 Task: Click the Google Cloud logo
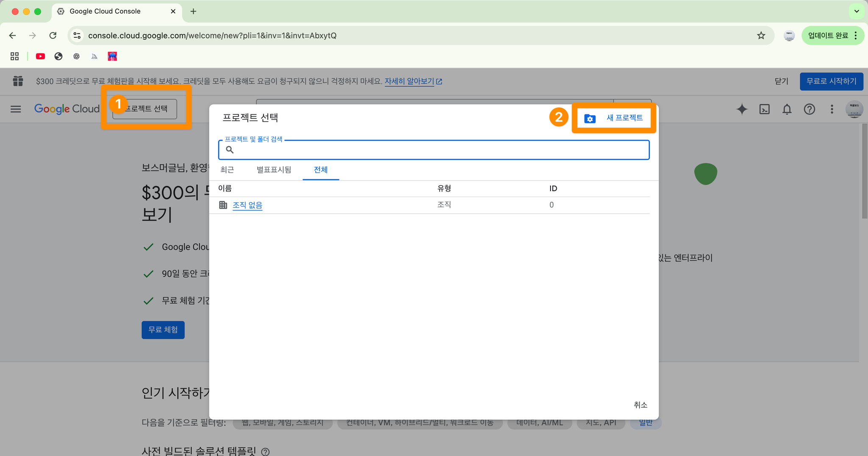tap(67, 109)
